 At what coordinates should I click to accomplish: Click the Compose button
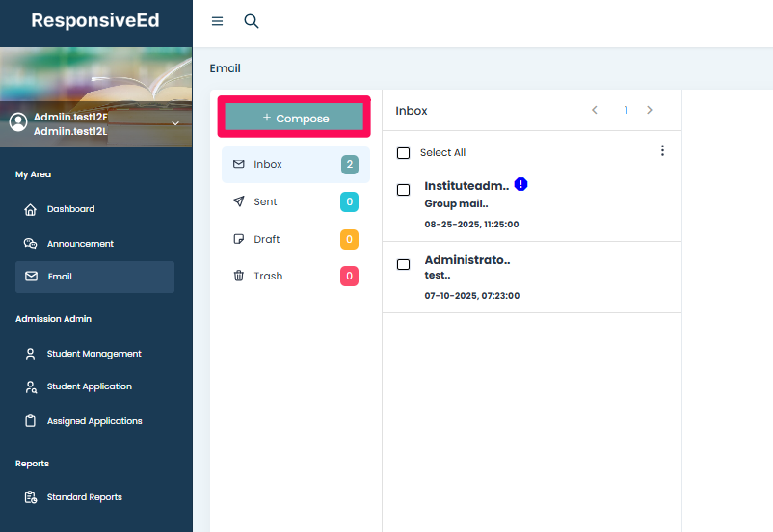point(295,118)
